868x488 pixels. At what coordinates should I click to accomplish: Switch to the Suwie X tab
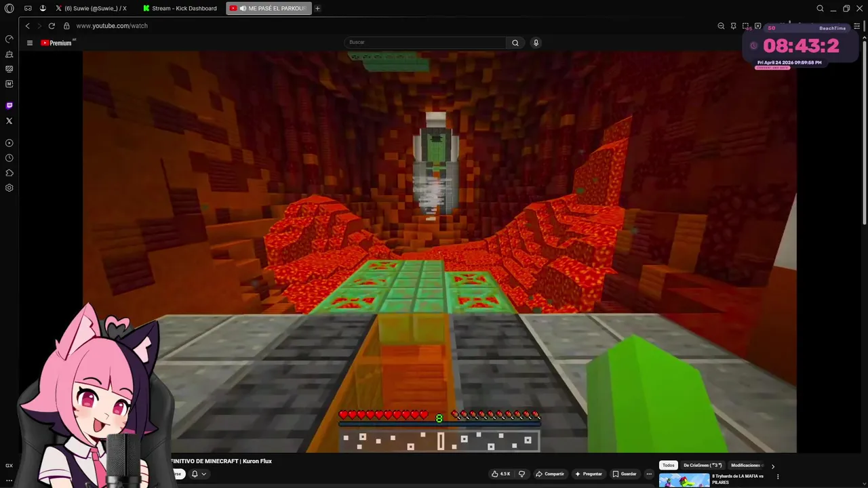[x=92, y=8]
